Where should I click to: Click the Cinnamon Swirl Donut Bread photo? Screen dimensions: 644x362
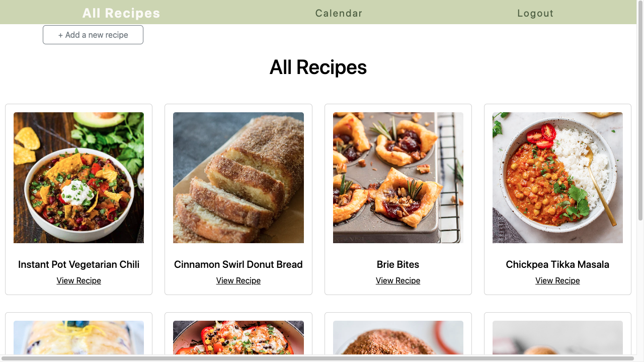click(x=238, y=177)
